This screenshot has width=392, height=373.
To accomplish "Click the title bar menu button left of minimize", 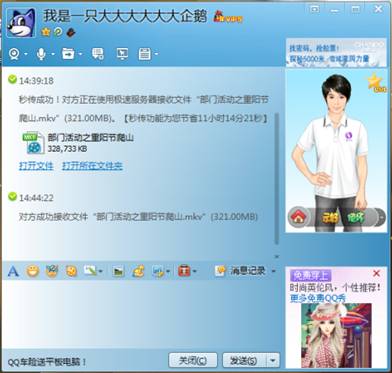I will (315, 9).
